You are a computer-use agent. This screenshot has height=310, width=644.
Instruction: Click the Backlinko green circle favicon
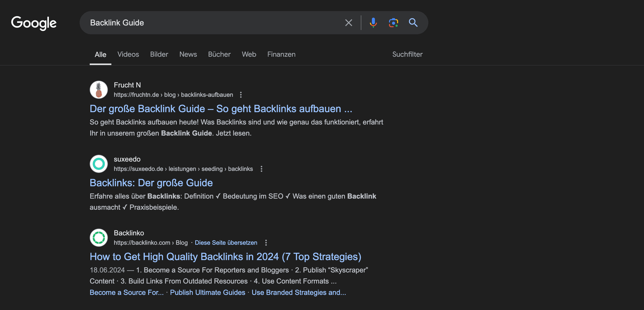(99, 238)
